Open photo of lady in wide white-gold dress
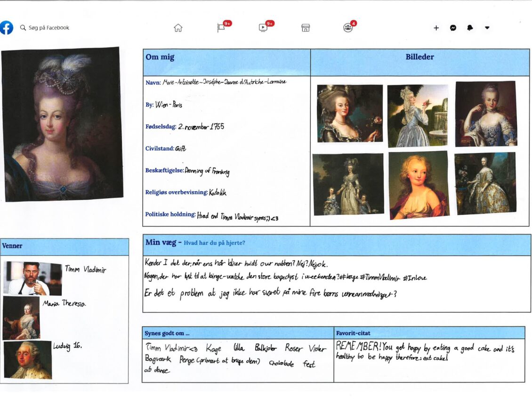Screen dimensions: 532x399 485,184
